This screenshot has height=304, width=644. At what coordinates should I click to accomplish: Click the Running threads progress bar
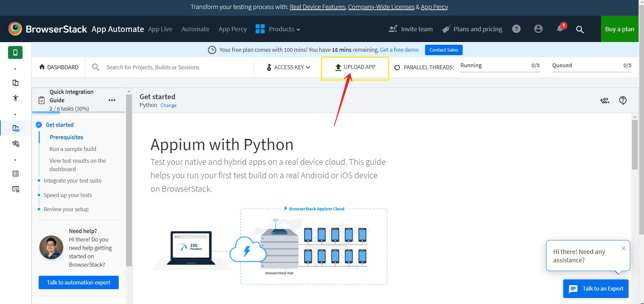(x=500, y=72)
